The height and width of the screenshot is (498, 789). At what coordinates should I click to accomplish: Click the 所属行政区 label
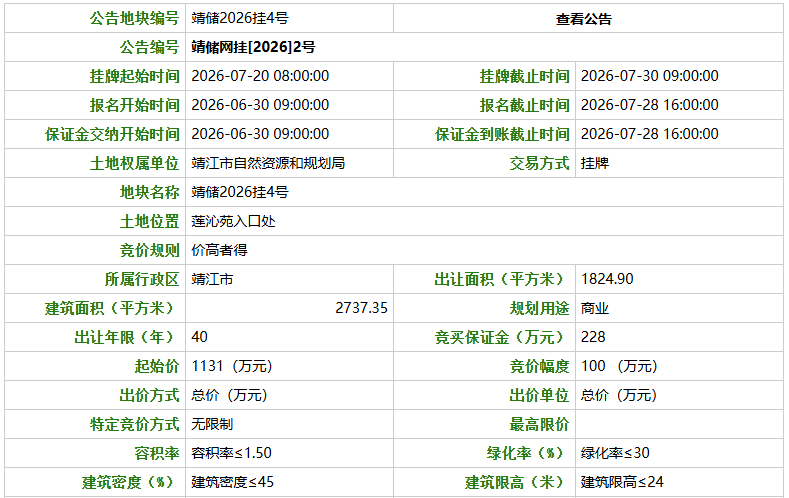[x=142, y=279]
